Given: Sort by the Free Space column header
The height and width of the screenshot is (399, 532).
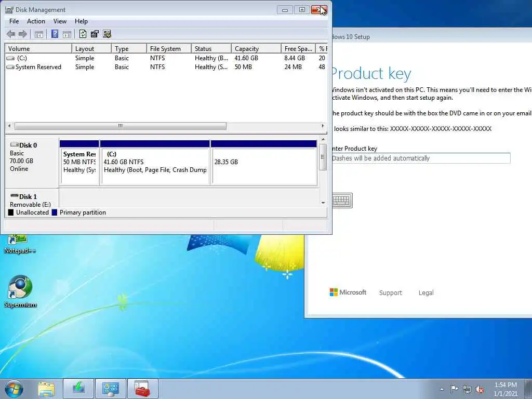Looking at the screenshot, I should click(x=298, y=48).
